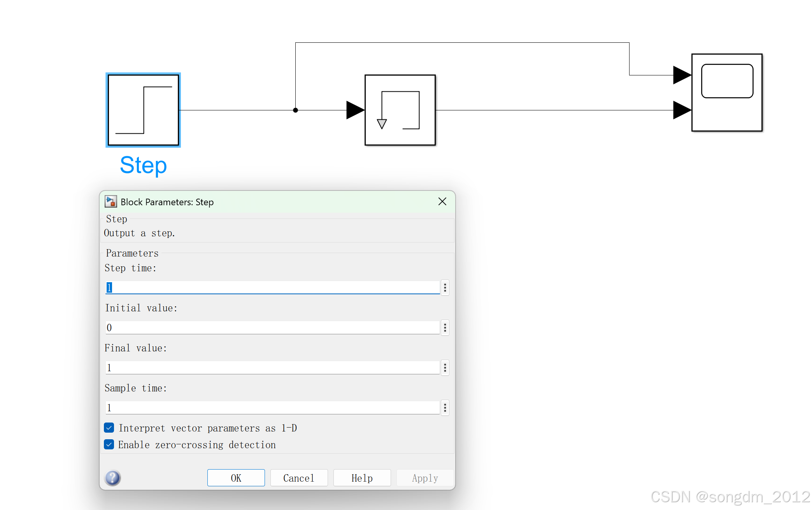Select the Step source block
Screen dimensions: 812x510
coord(143,110)
